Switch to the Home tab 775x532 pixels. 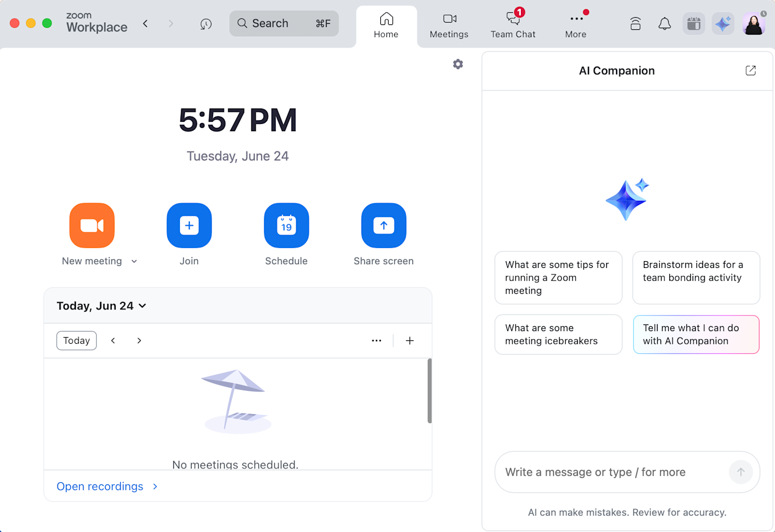pyautogui.click(x=386, y=26)
